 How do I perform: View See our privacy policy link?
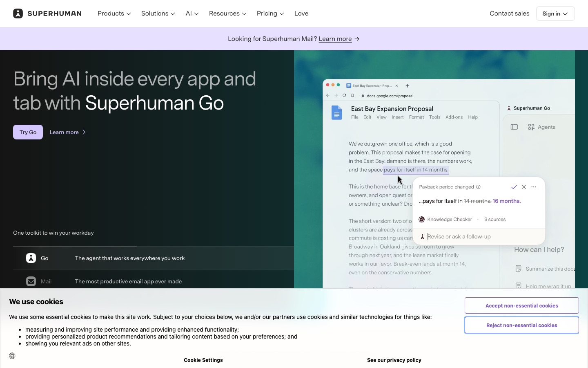(394, 360)
